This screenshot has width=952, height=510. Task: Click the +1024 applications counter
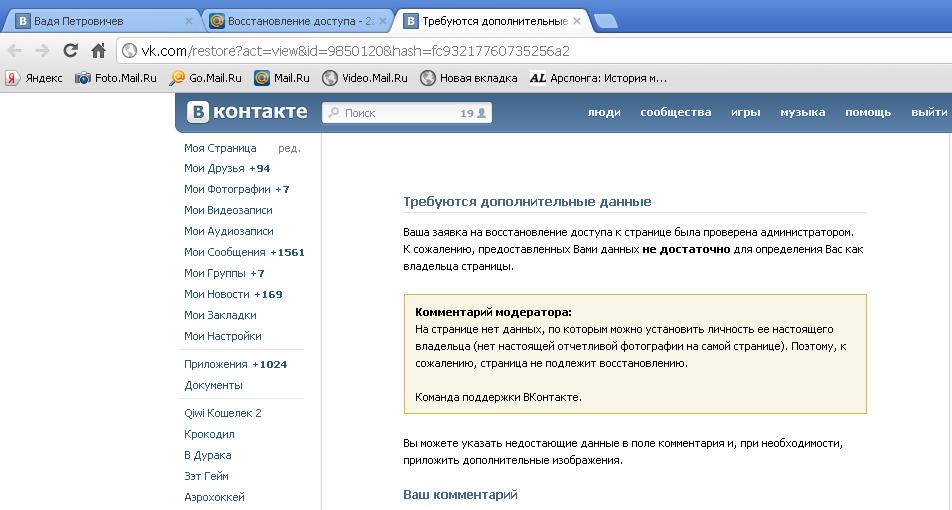click(270, 364)
